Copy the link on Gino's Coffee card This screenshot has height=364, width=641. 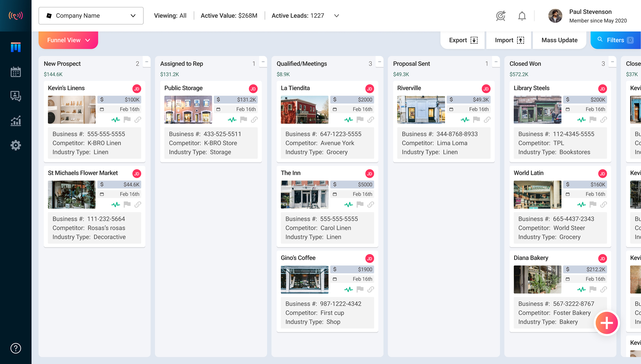(371, 289)
